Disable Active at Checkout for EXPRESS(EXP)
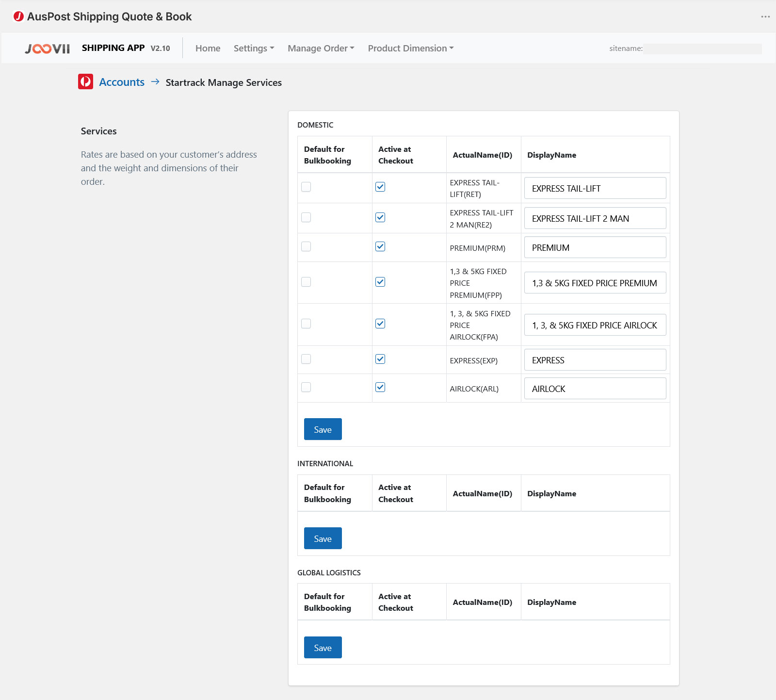 (x=380, y=359)
